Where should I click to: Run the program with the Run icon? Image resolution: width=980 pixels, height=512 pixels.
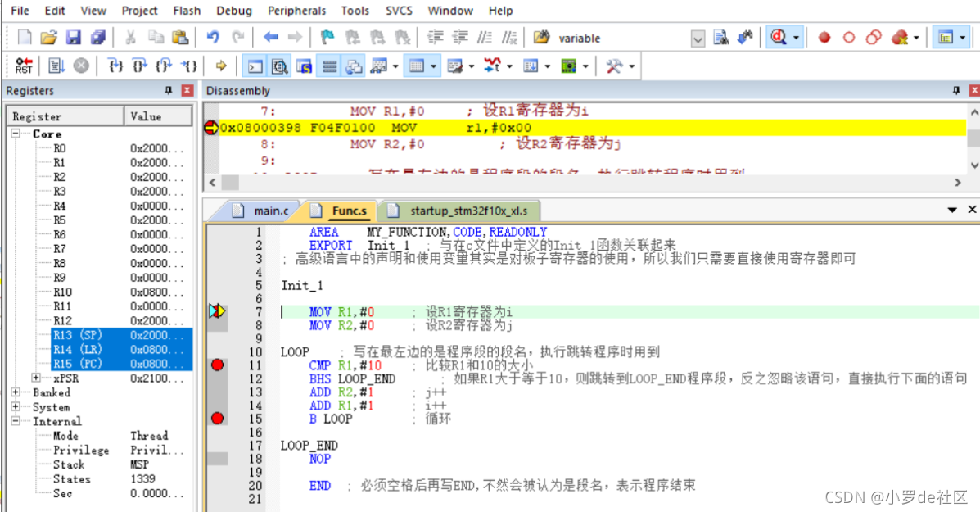[x=56, y=66]
